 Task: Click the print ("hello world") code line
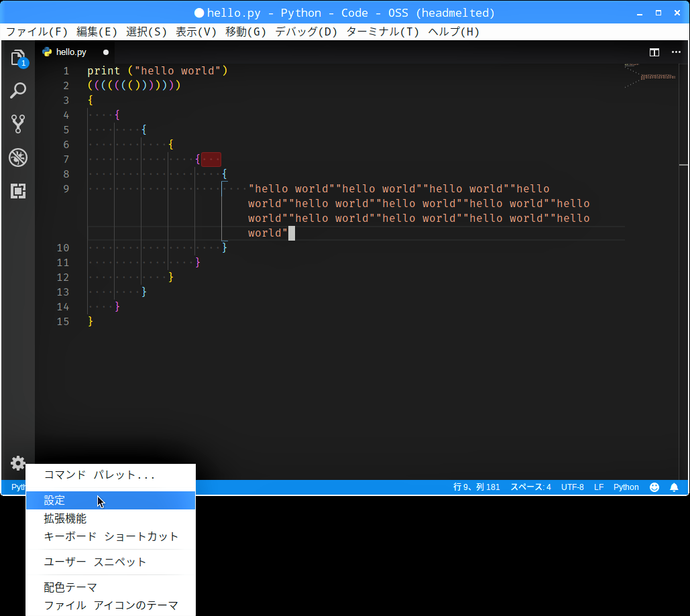point(158,71)
